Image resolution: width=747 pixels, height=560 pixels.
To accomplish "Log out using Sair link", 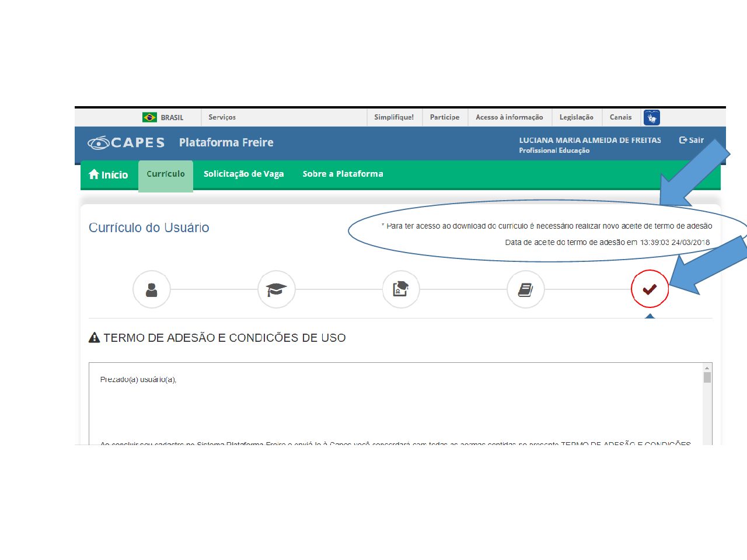I will (692, 140).
